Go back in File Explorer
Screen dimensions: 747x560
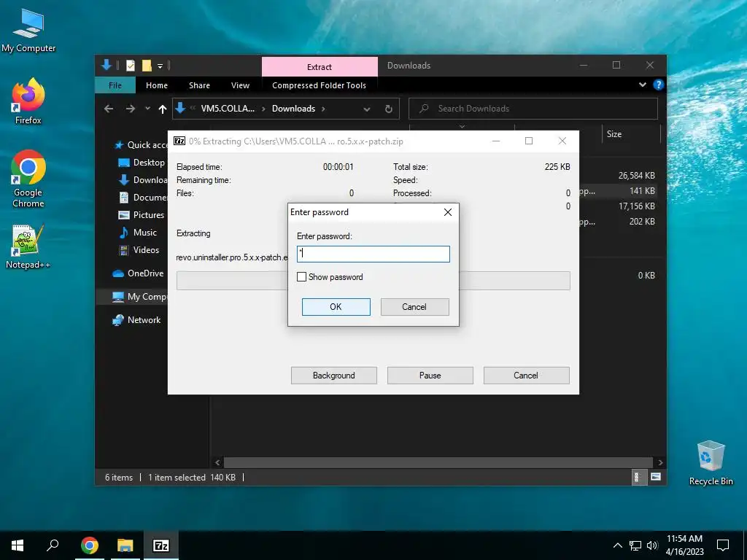click(x=109, y=109)
